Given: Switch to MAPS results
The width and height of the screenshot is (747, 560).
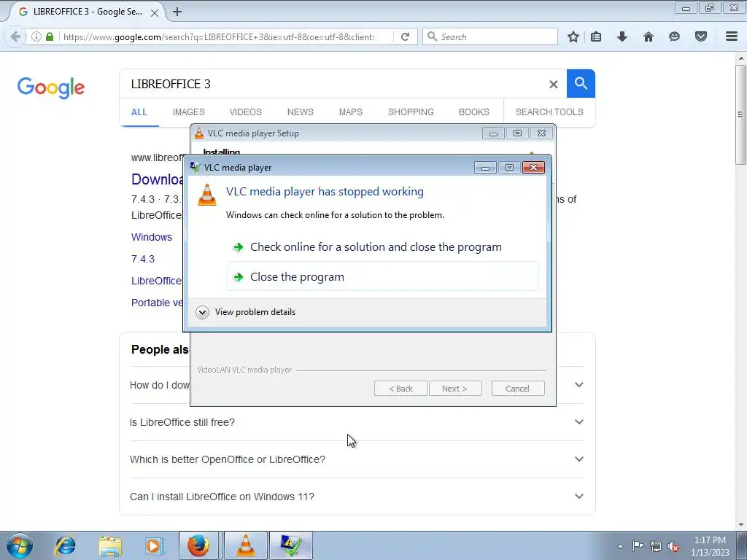Looking at the screenshot, I should (x=351, y=112).
